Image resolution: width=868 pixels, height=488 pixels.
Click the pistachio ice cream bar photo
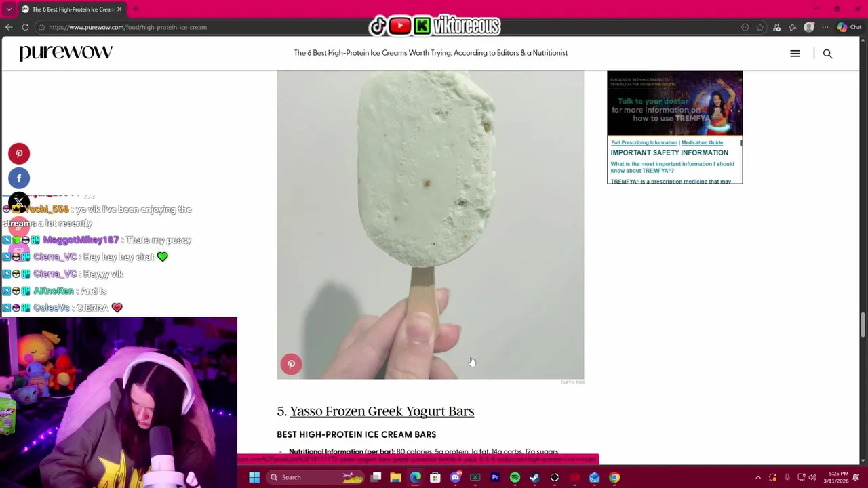click(x=430, y=224)
